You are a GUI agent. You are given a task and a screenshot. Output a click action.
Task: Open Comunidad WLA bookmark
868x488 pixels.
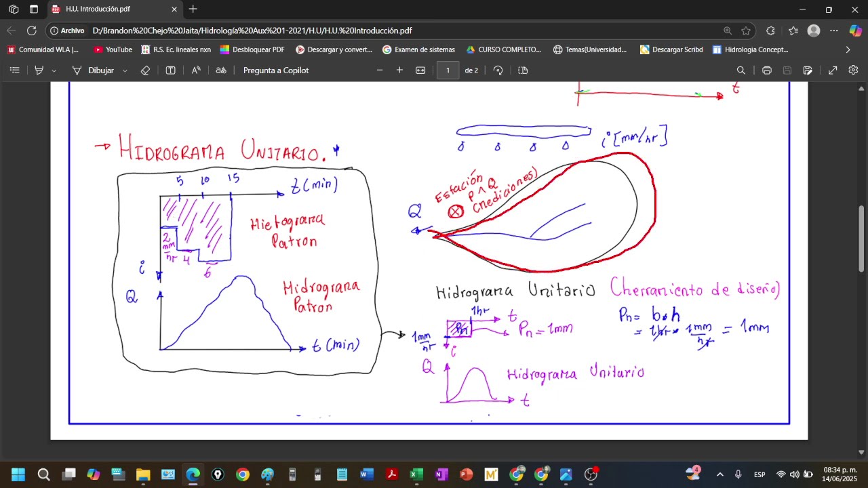[x=43, y=49]
